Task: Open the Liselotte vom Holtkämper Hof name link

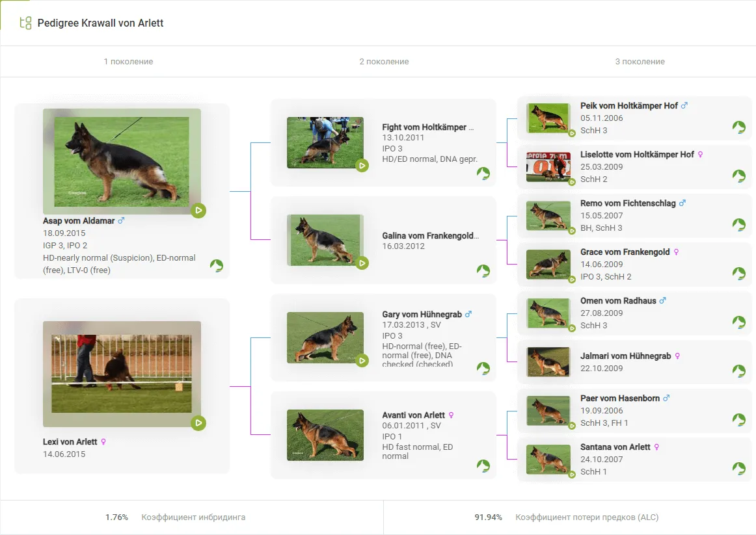Action: pos(637,155)
